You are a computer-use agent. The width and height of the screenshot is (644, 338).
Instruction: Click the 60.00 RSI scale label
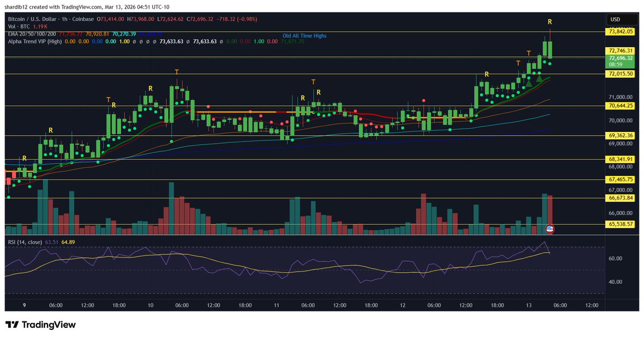(x=615, y=259)
